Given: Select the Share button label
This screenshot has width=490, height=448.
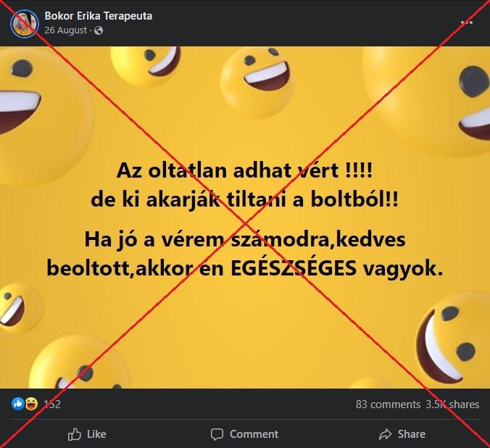Looking at the screenshot, I should click(x=411, y=434).
